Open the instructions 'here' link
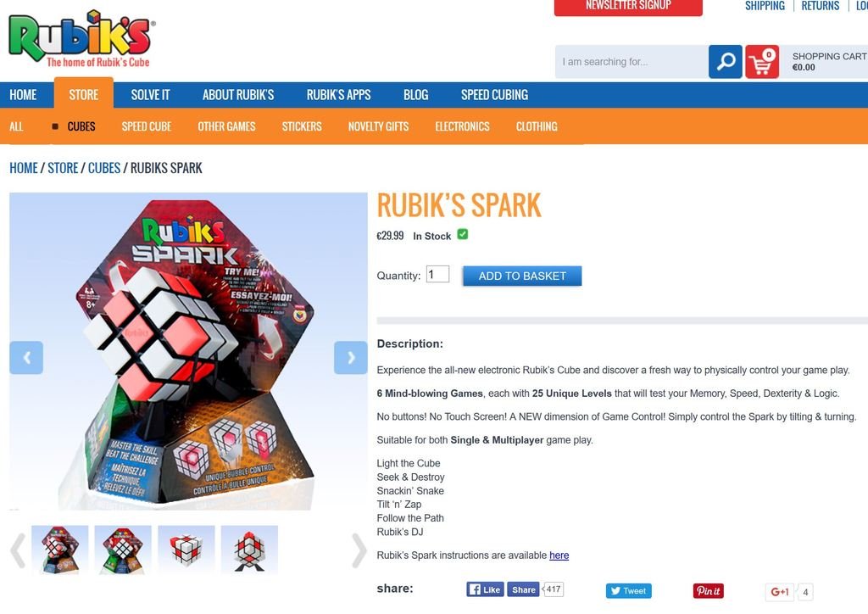The height and width of the screenshot is (614, 868). (559, 555)
